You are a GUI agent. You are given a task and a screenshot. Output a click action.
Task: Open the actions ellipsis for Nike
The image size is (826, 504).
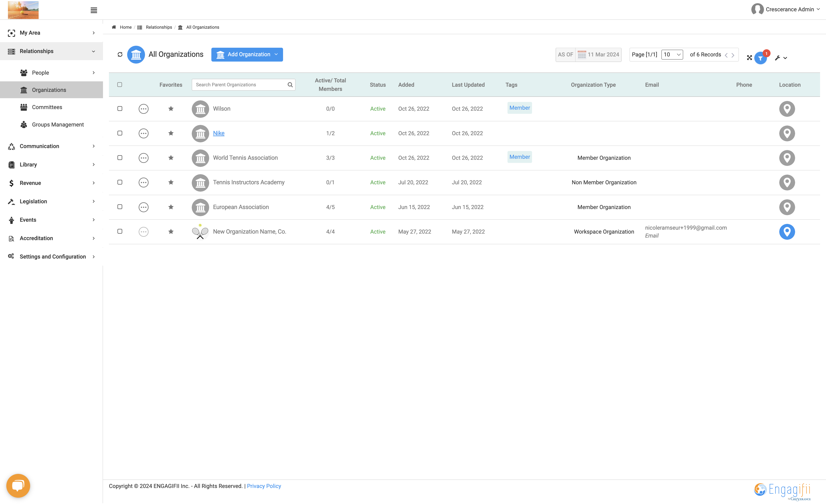pos(143,133)
